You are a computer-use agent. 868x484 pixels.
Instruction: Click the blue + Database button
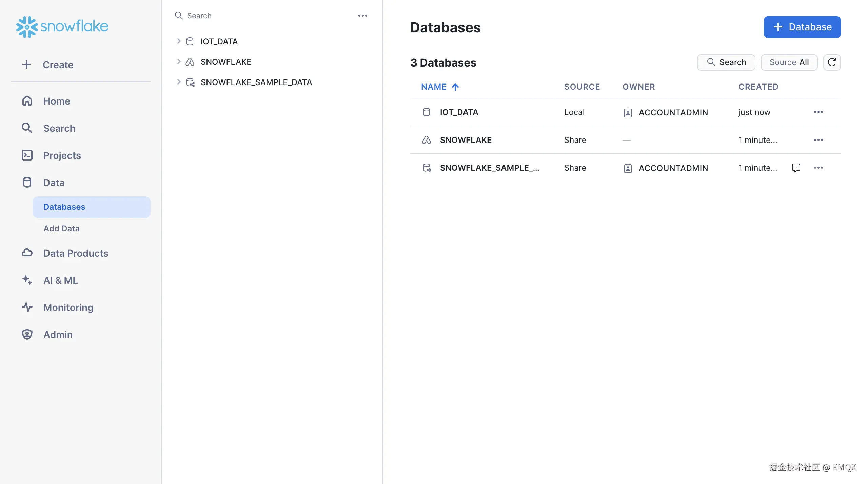(x=802, y=27)
